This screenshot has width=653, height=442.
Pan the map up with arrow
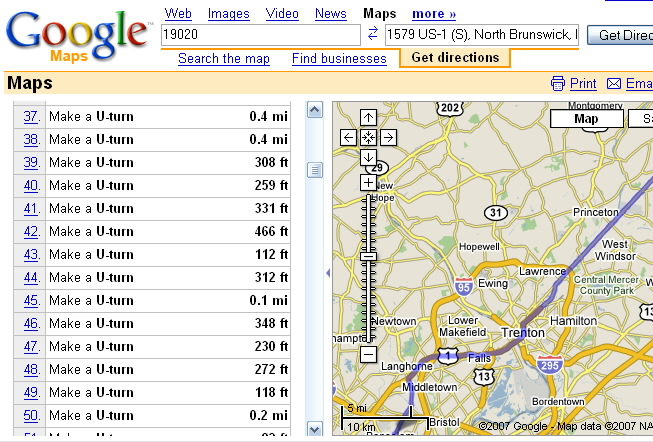(x=368, y=117)
